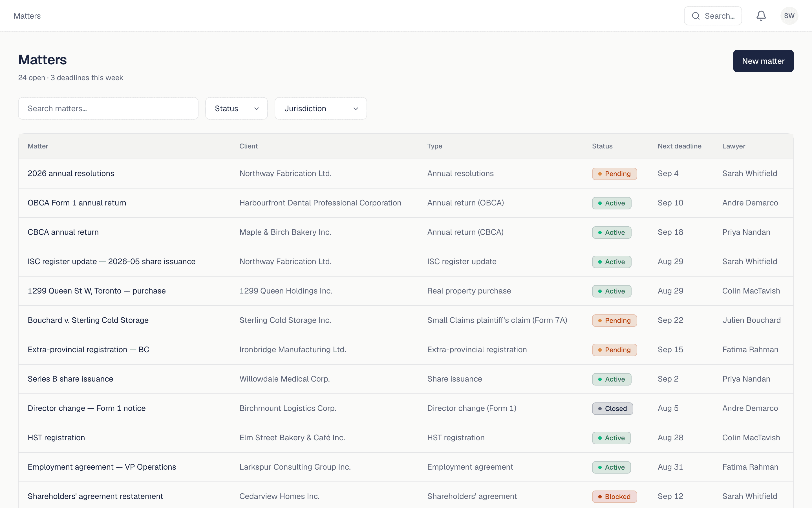Click Pending badge for 2026 annual resolutions
812x508 pixels.
(614, 174)
